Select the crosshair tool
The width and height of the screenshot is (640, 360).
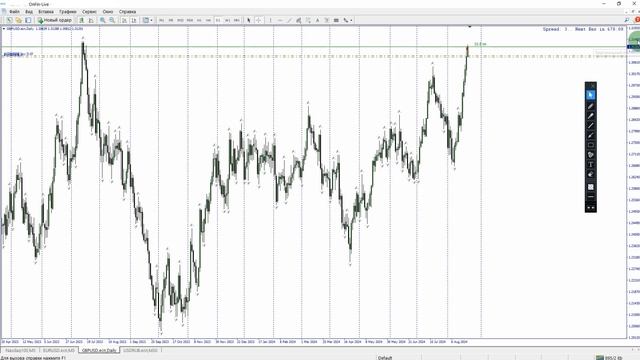[258, 20]
